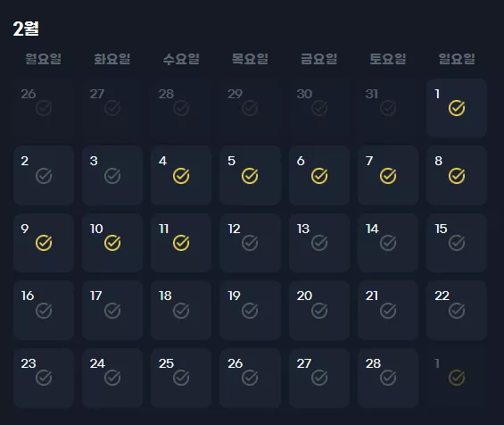This screenshot has height=425, width=504.
Task: Select the 일요일 column header
Action: coord(457,59)
